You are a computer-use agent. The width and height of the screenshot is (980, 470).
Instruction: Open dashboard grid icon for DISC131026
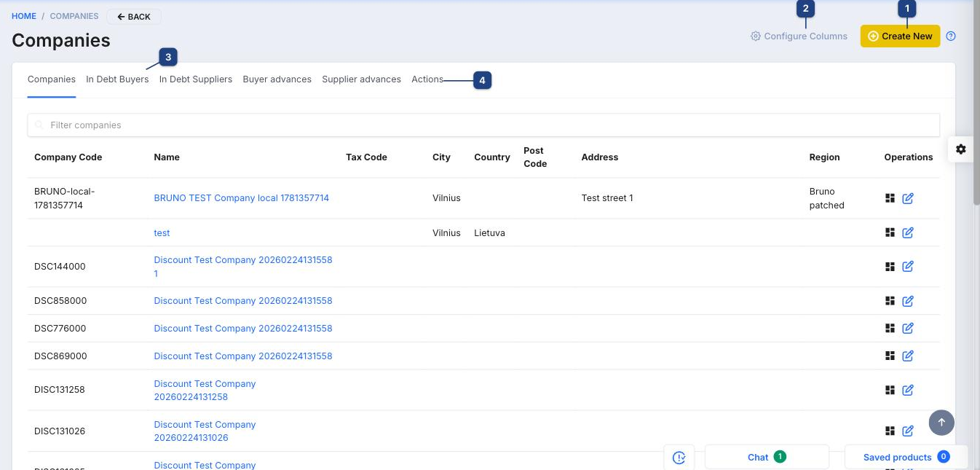(890, 431)
